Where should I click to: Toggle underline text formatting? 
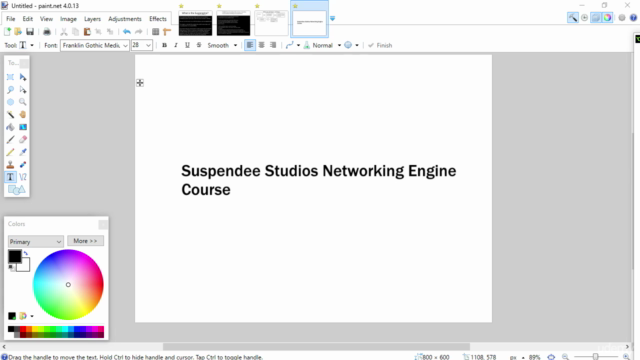coord(187,45)
